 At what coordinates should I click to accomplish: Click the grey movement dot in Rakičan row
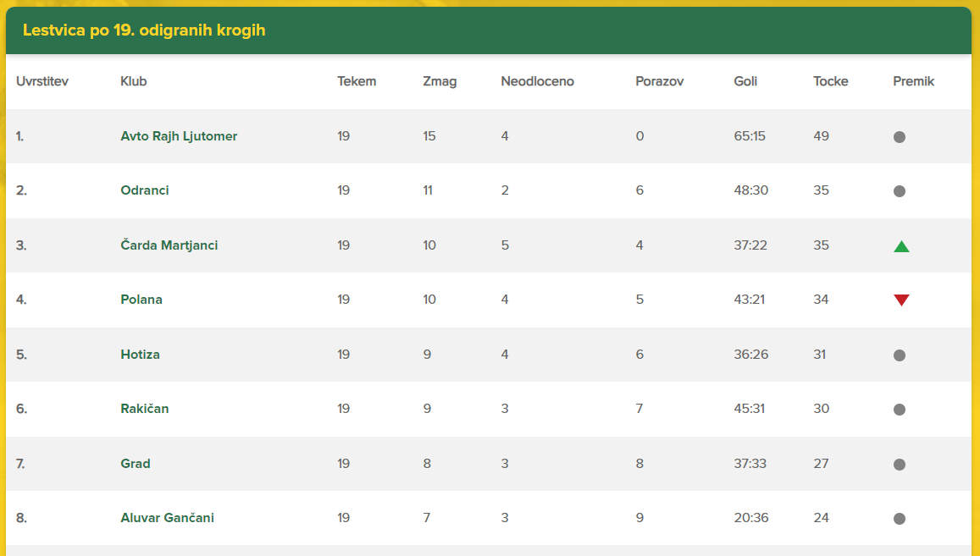pyautogui.click(x=900, y=410)
